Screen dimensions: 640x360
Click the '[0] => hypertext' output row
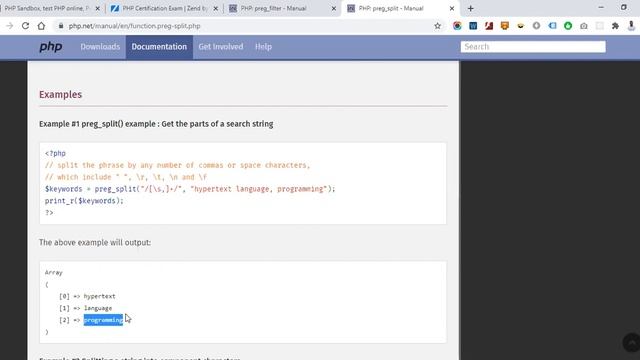[x=87, y=296]
